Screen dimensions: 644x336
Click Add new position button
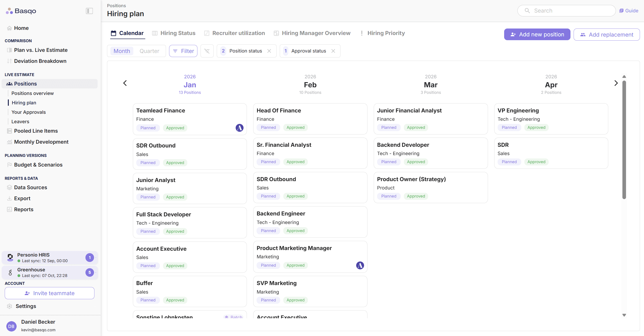[537, 34]
